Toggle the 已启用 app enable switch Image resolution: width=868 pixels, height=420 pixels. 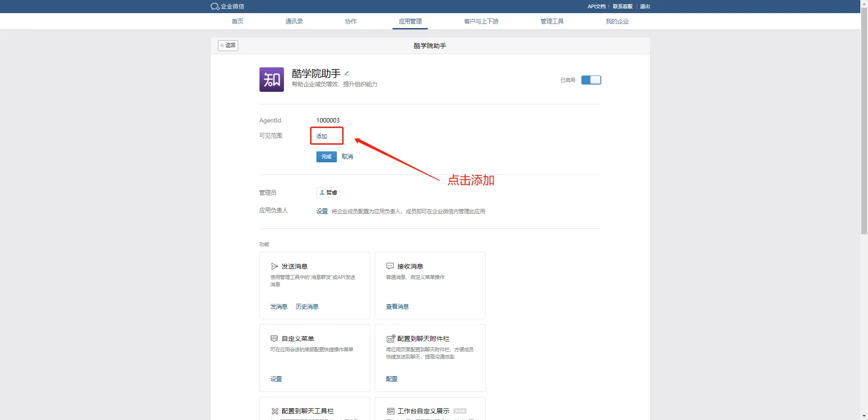[591, 80]
